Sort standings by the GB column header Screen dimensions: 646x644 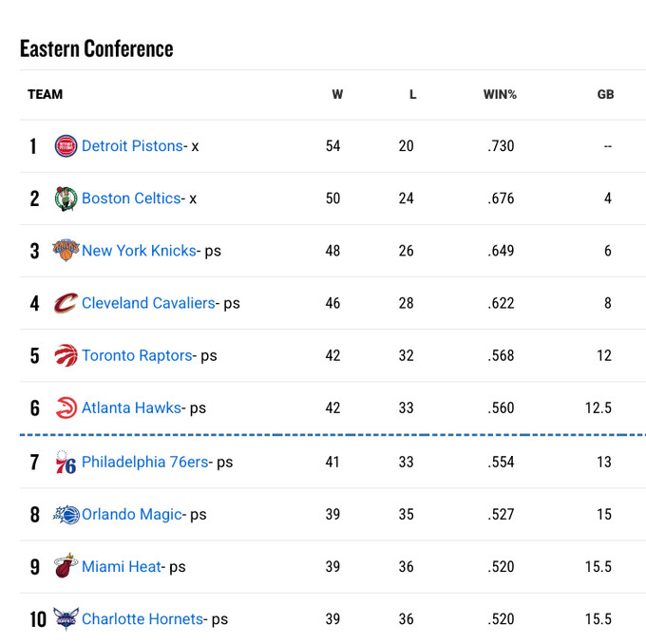tap(605, 95)
